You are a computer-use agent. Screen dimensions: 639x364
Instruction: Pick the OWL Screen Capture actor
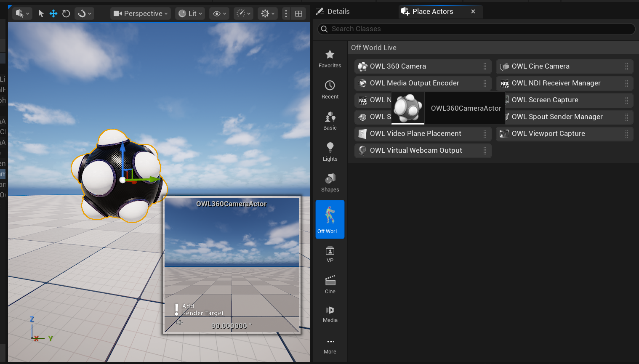point(569,100)
